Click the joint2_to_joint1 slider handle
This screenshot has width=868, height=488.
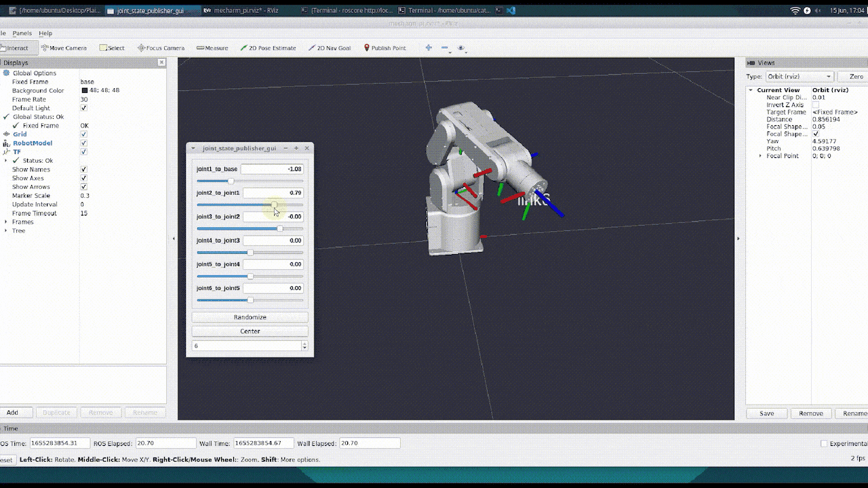pos(274,205)
